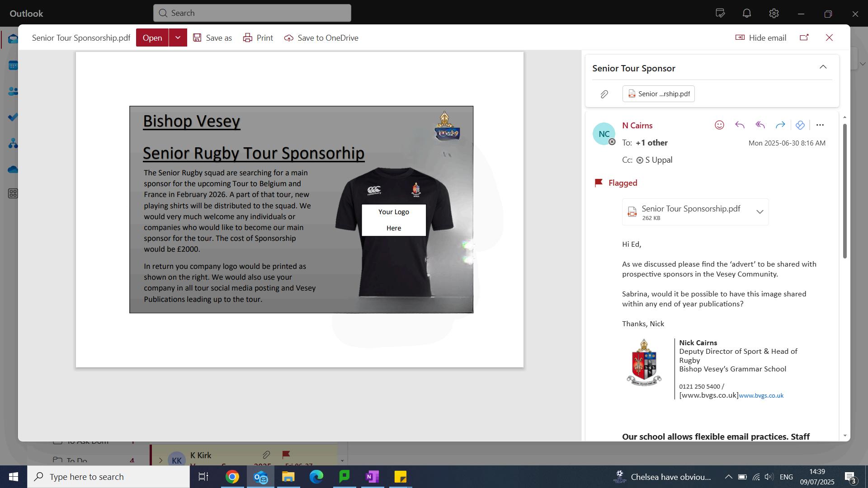Open the www.bvgs.co.uk link

tap(761, 396)
